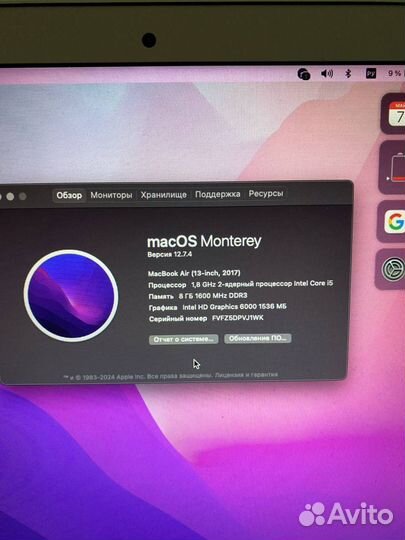Viewport: 405px width, 540px height.
Task: Select the serial number FVFZ5DPVJ1WK
Action: 238,318
